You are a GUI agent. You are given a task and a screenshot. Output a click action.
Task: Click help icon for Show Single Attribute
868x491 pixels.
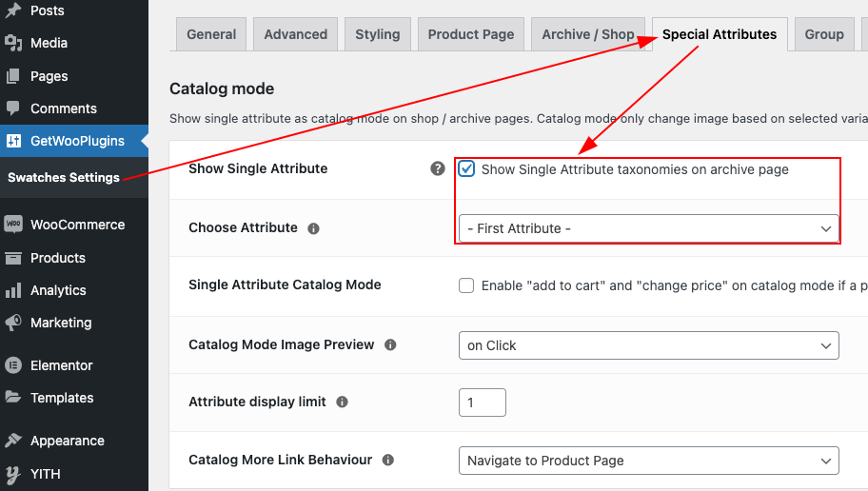[437, 168]
